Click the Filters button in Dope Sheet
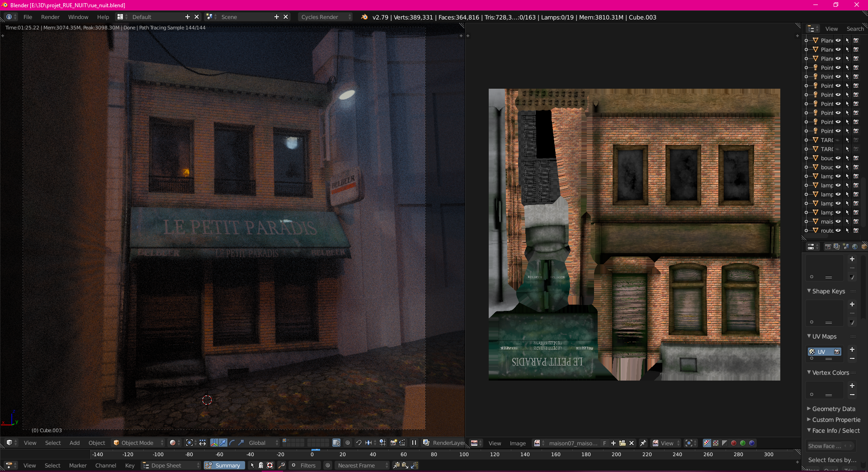Screen dimensions: 868x472 [x=307, y=465]
